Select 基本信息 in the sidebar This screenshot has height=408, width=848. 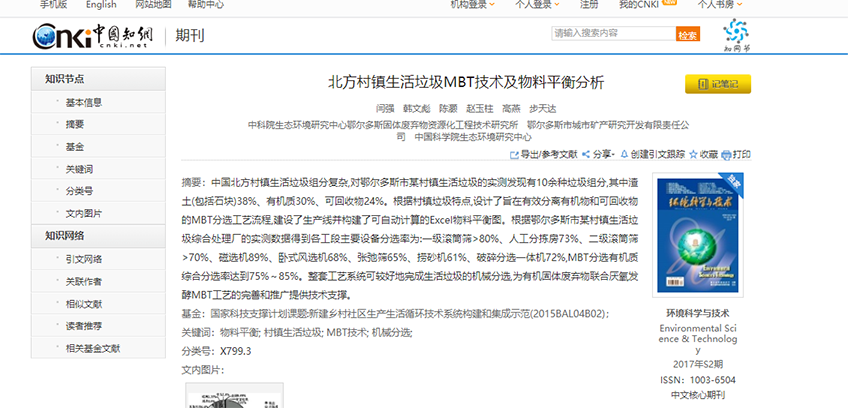coord(84,102)
